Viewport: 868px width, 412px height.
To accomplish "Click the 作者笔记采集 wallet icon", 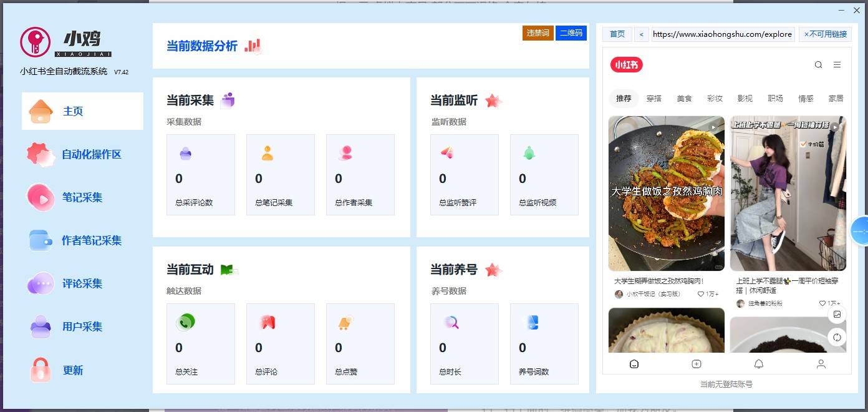I will [41, 240].
